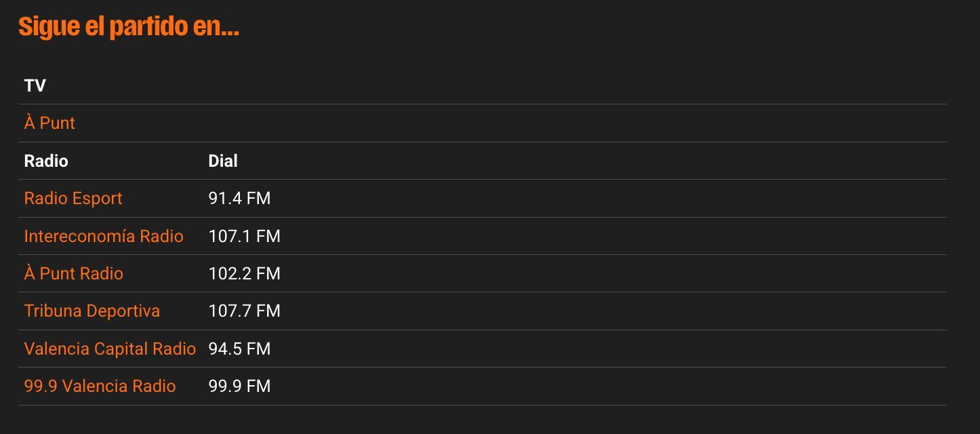Image resolution: width=980 pixels, height=434 pixels.
Task: Click the Radio Esport station link
Action: (73, 199)
